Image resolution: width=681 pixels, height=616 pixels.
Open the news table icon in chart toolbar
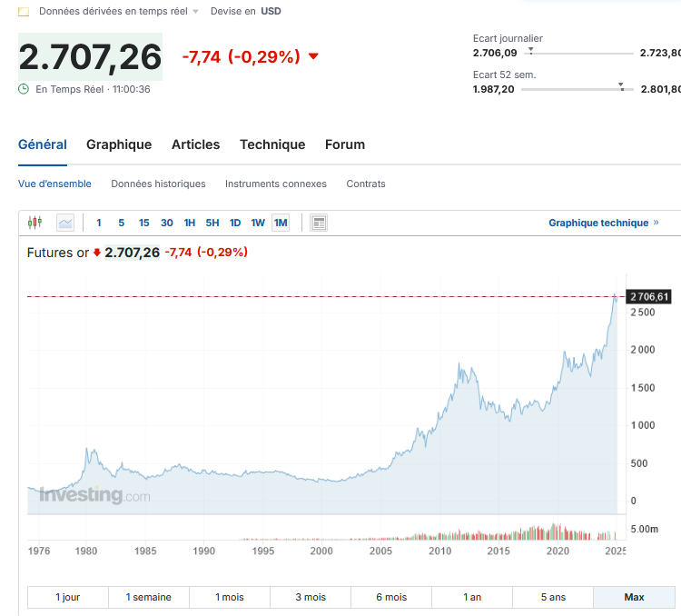click(x=319, y=223)
